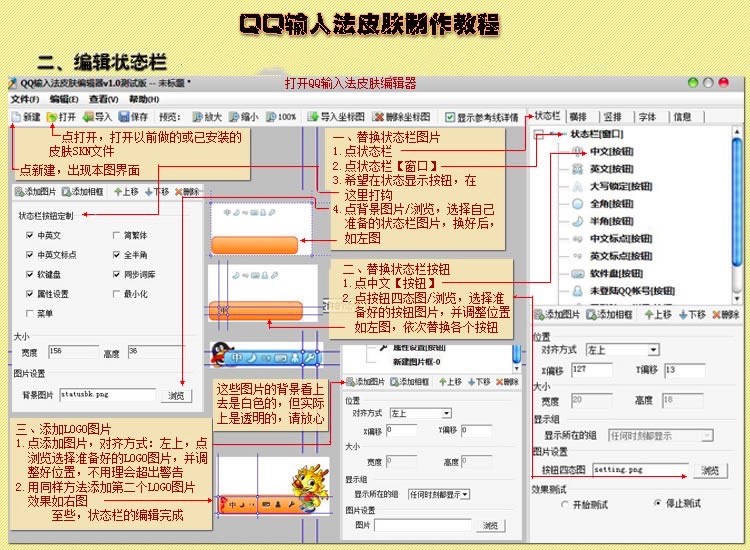Click 添加相框 icon above 状态栏按钮定制
The width and height of the screenshot is (750, 550).
pyautogui.click(x=66, y=192)
